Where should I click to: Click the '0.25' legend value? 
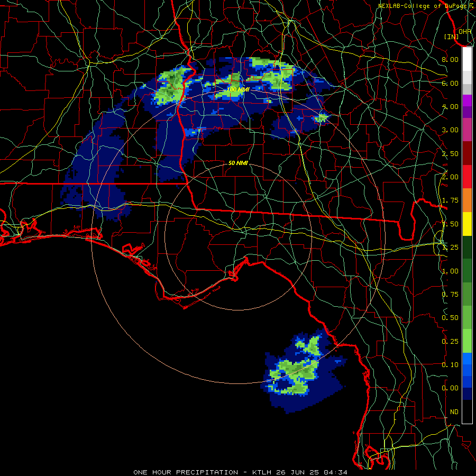[x=450, y=342]
